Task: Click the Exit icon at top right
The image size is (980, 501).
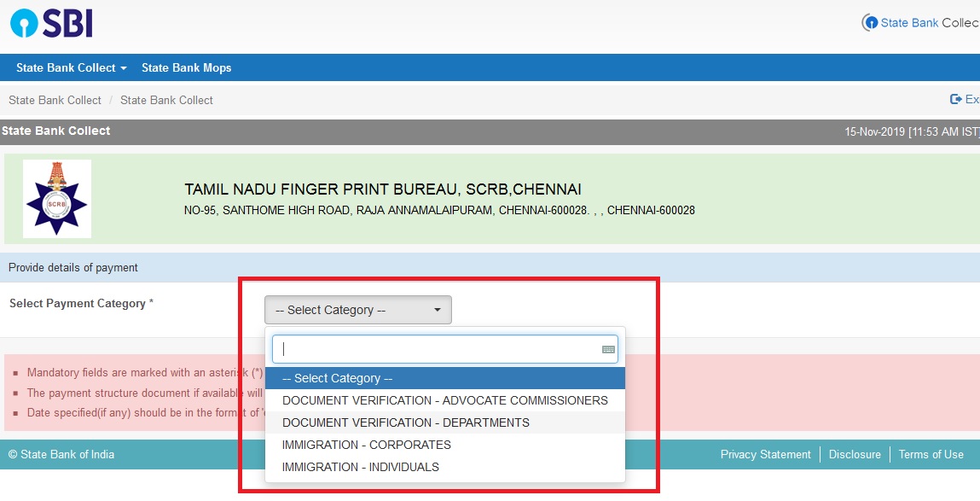Action: point(956,100)
